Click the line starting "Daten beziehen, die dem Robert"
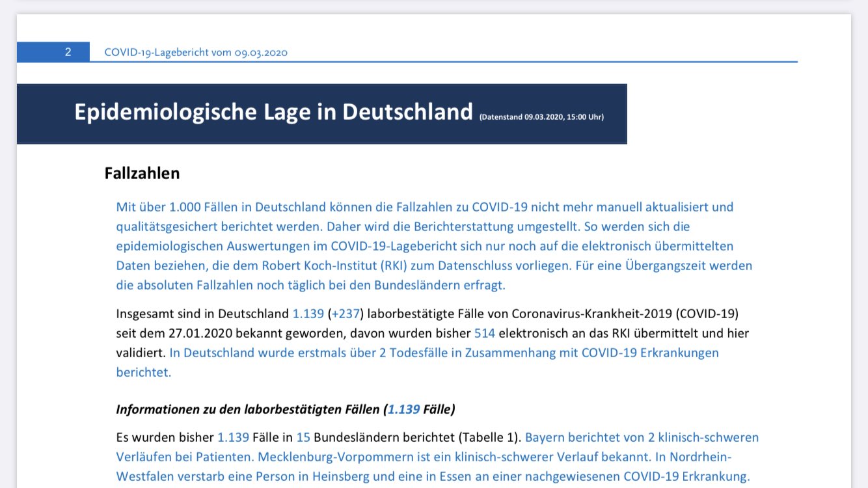 (434, 265)
